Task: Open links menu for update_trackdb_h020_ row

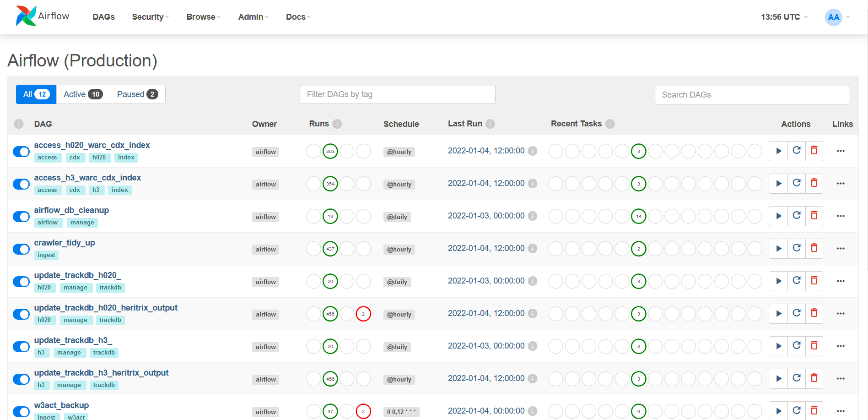Action: (x=840, y=281)
